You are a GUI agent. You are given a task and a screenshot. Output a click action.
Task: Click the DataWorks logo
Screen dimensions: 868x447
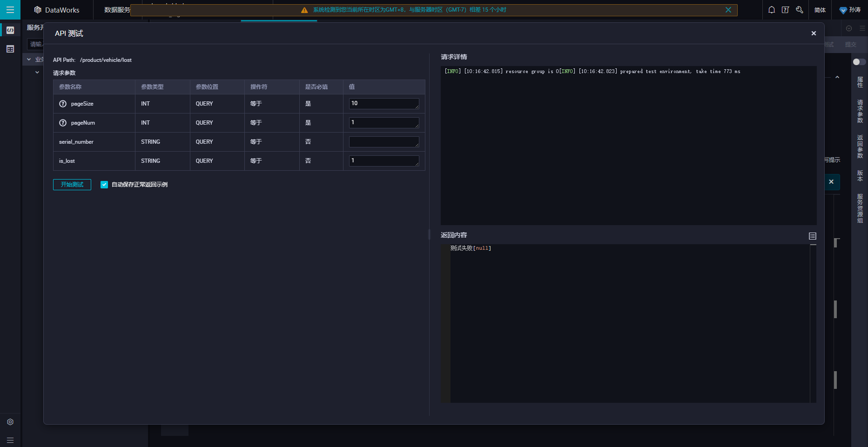[x=57, y=10]
